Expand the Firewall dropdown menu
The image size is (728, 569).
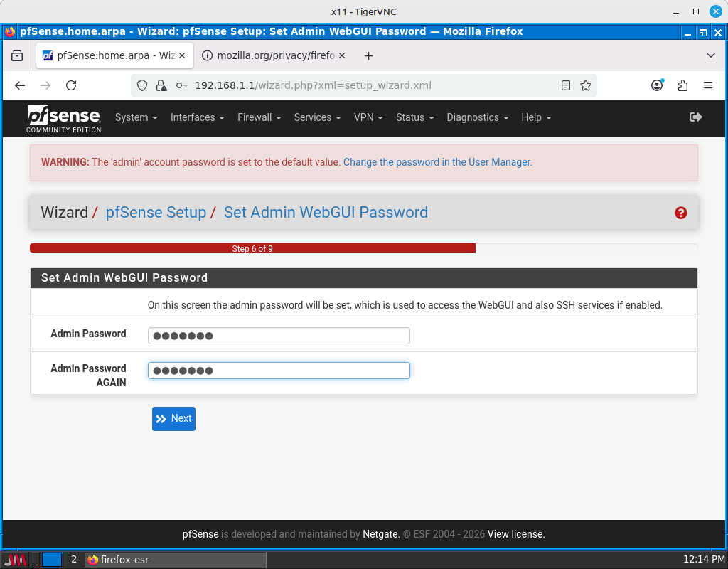(x=259, y=117)
